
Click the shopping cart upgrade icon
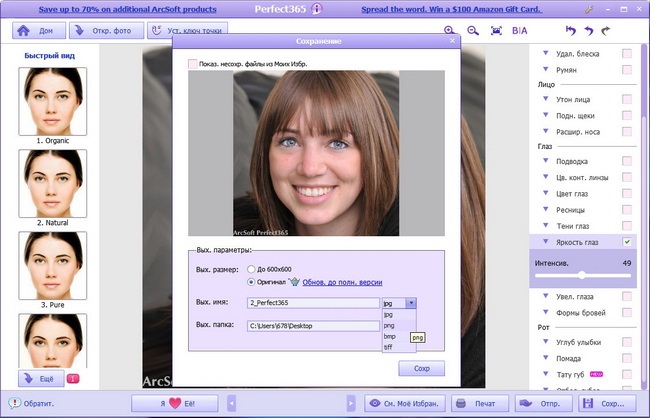[x=294, y=282]
